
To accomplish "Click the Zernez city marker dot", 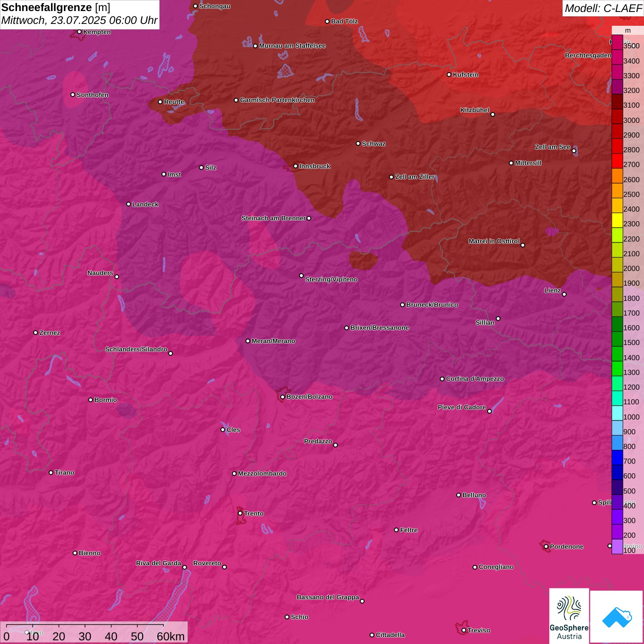I will (x=36, y=333).
